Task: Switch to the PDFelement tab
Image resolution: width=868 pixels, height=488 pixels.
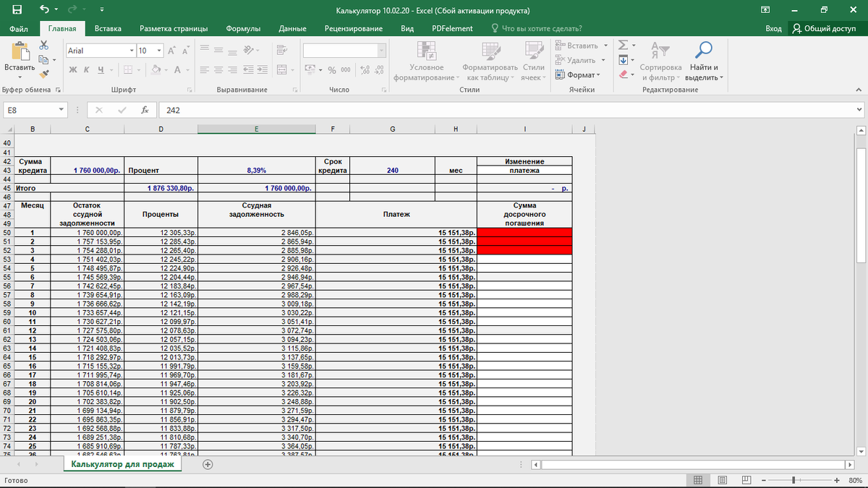Action: point(452,28)
